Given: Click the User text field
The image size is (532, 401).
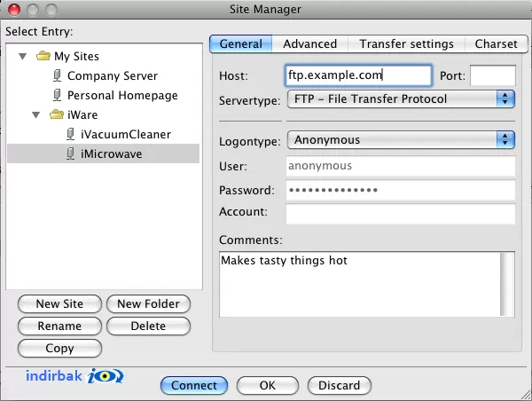Looking at the screenshot, I should (x=401, y=166).
